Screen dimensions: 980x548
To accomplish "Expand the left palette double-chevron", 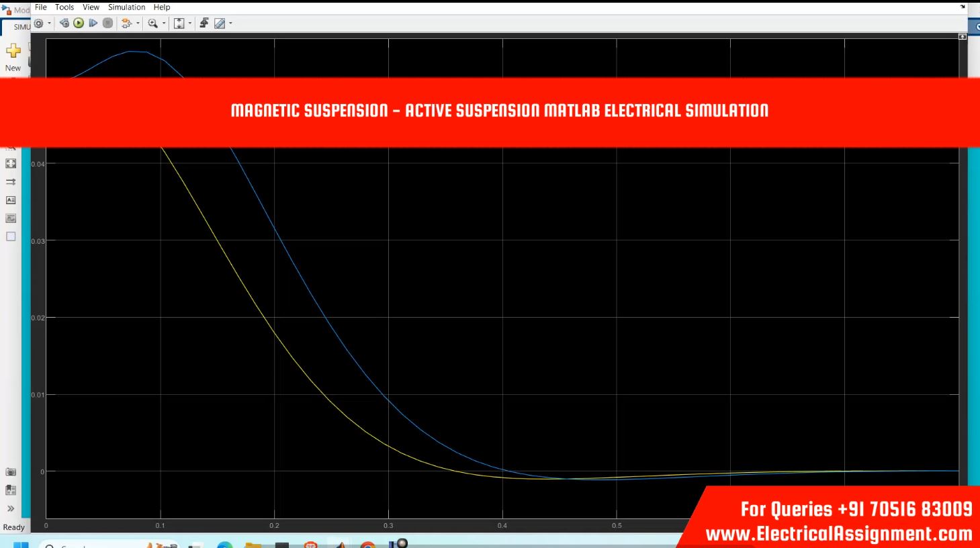I will click(11, 508).
